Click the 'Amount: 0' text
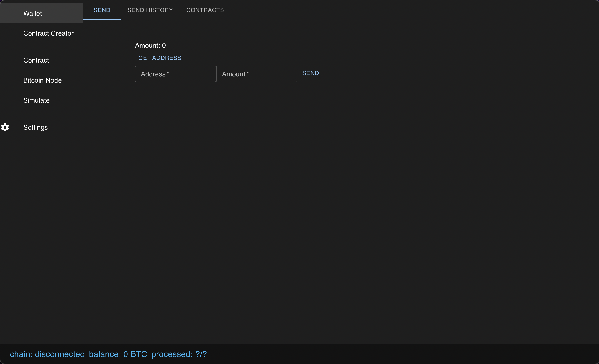Image resolution: width=599 pixels, height=364 pixels. (x=150, y=45)
